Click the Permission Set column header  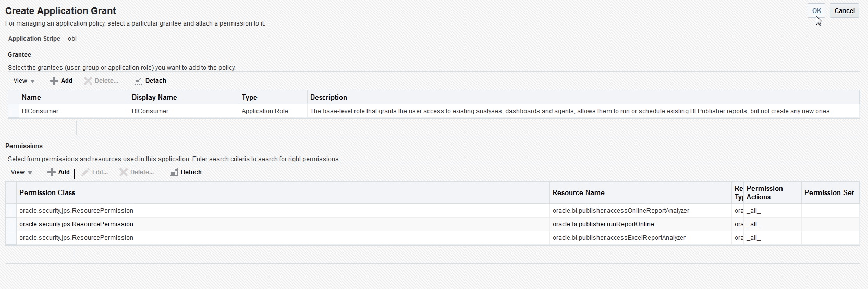(x=829, y=193)
